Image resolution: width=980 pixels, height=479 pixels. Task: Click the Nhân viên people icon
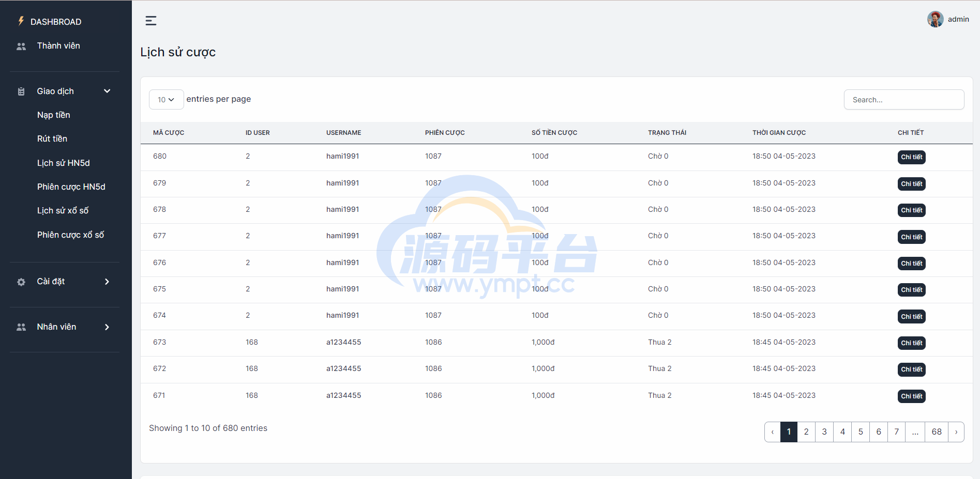pos(21,327)
